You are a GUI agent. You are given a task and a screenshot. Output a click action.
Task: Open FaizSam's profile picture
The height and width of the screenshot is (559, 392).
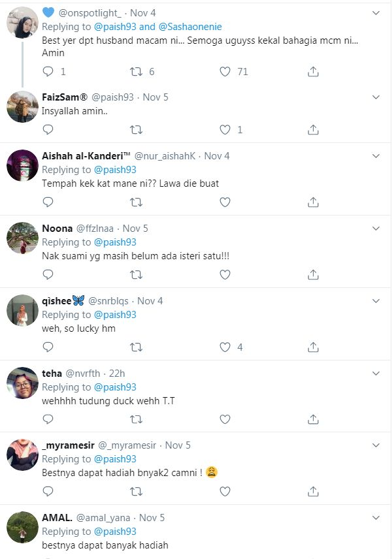click(22, 106)
